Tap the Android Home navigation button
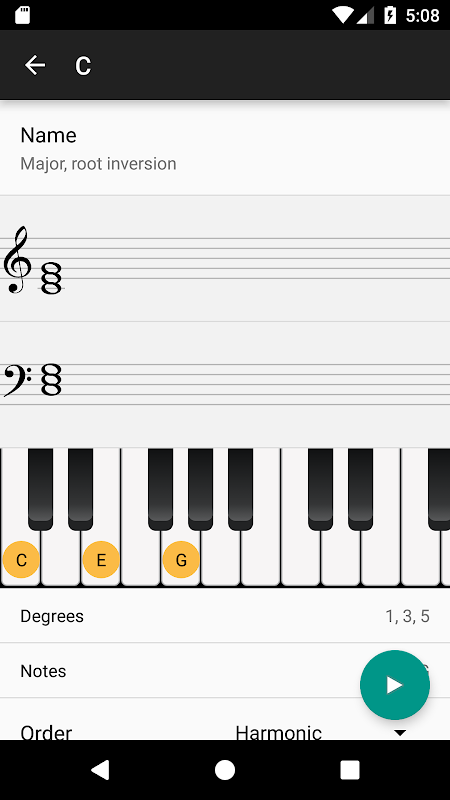Viewport: 450px width, 800px height. point(224,770)
